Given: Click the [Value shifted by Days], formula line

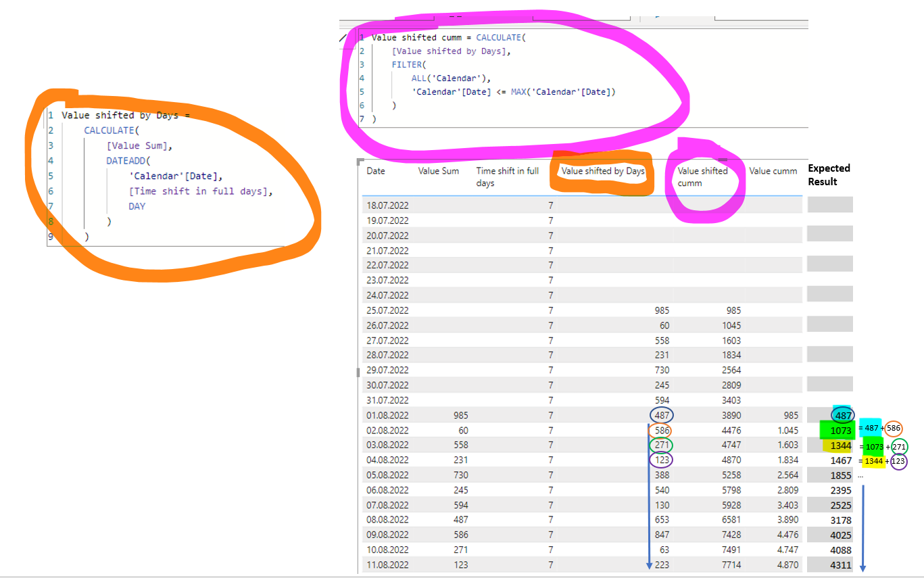Looking at the screenshot, I should point(452,51).
